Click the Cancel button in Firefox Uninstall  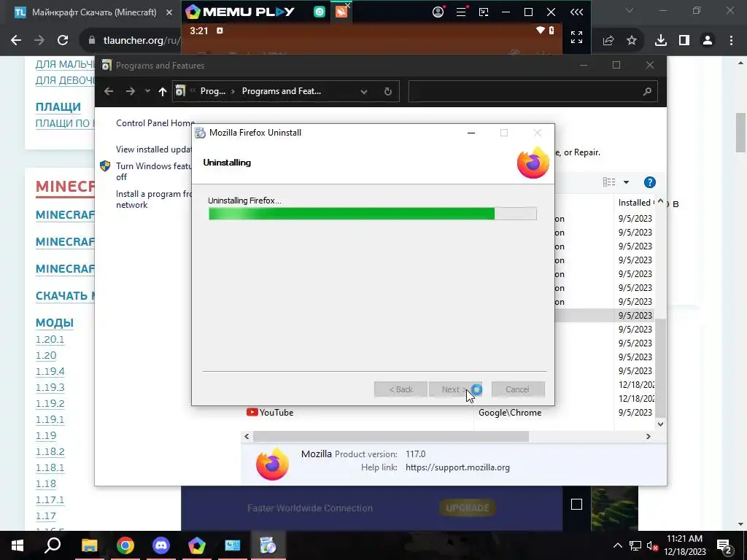518,389
